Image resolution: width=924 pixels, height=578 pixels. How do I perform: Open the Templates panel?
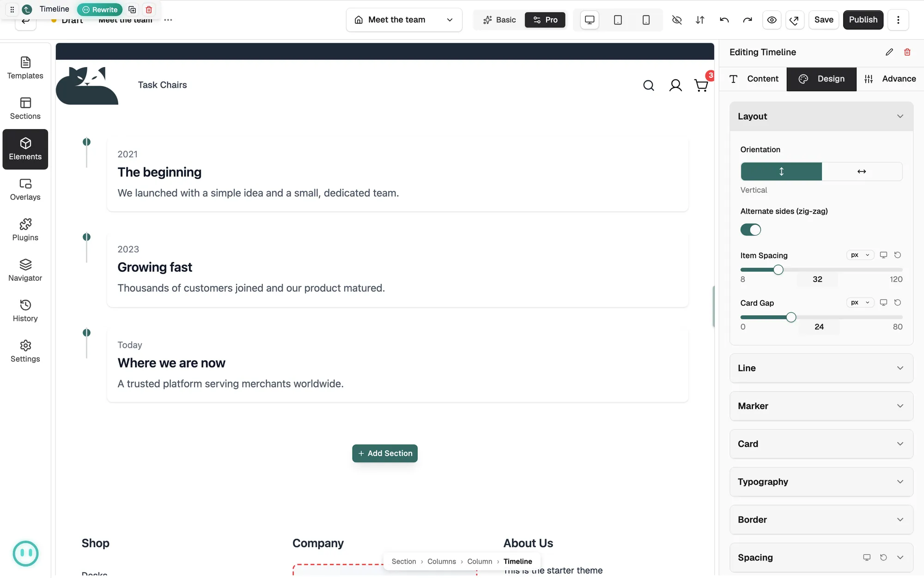[x=25, y=68]
